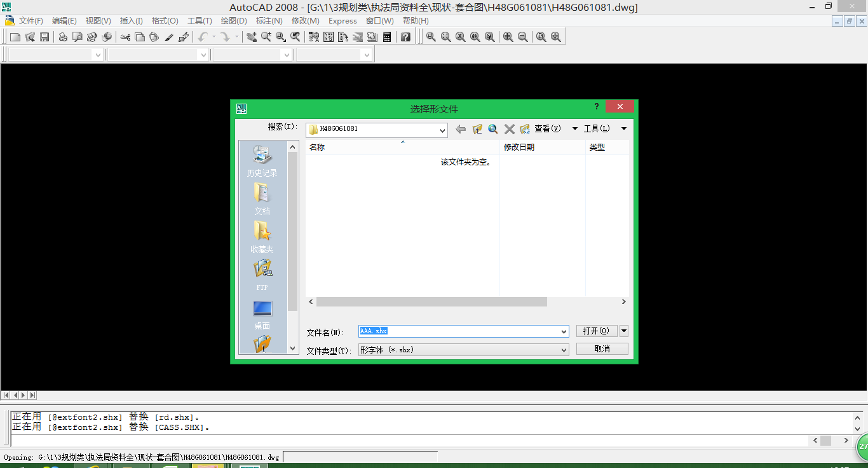
Task: Open the 视图(V) menu
Action: 98,21
